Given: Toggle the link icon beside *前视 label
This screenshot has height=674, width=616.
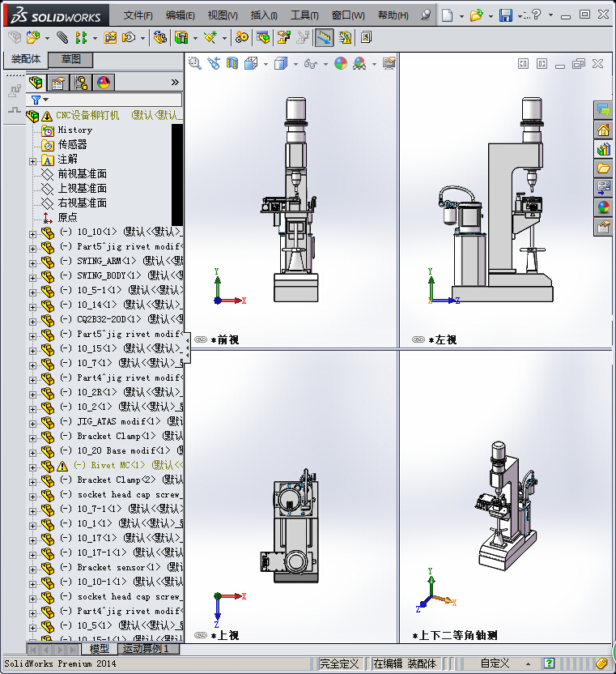Looking at the screenshot, I should (201, 339).
